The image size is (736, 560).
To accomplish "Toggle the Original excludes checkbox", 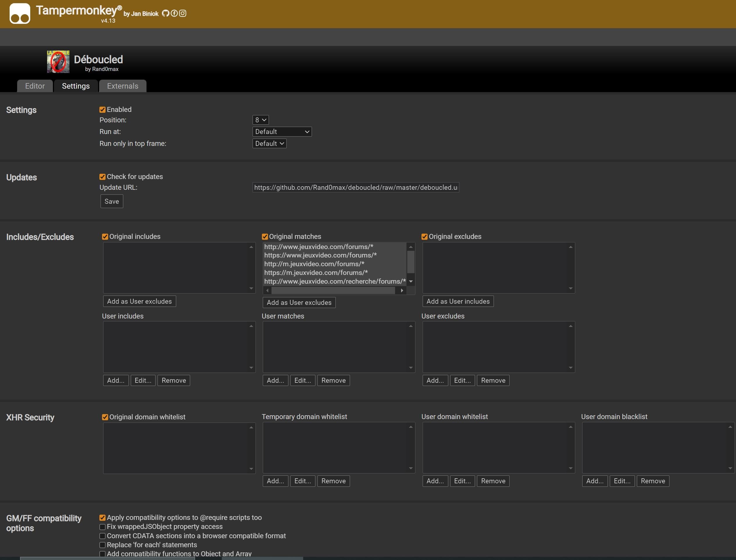I will pyautogui.click(x=424, y=237).
